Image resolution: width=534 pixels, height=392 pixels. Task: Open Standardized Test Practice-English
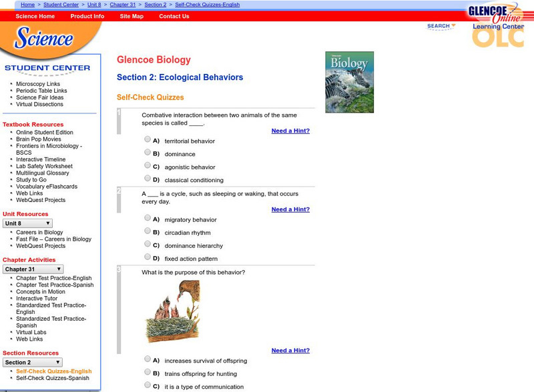coord(51,308)
